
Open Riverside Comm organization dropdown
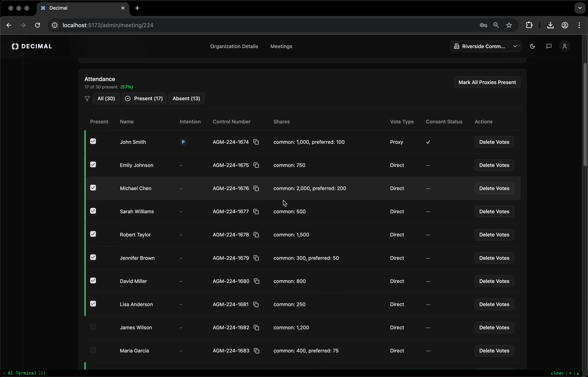485,46
